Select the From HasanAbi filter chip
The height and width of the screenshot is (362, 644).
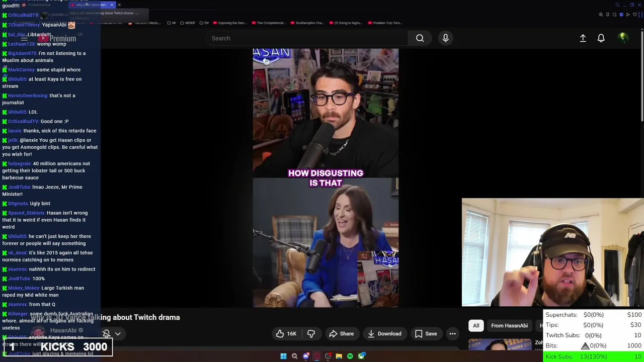509,326
